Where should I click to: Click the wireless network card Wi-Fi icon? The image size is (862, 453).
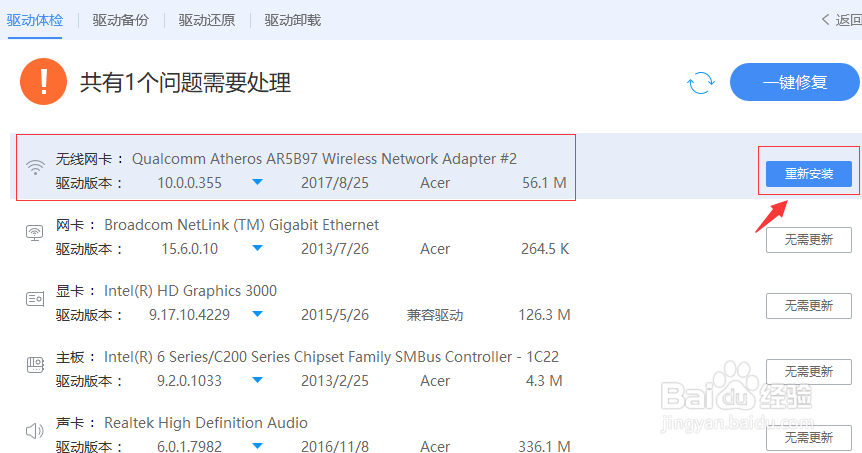tap(35, 167)
